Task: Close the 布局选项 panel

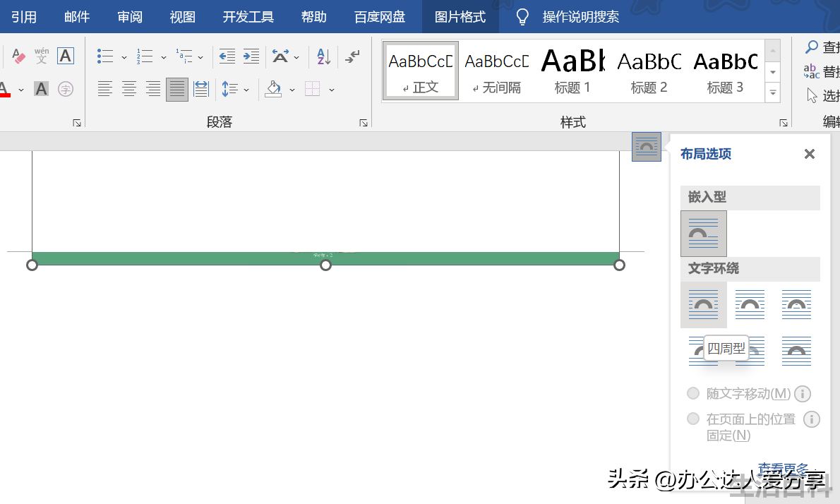Action: [x=810, y=155]
